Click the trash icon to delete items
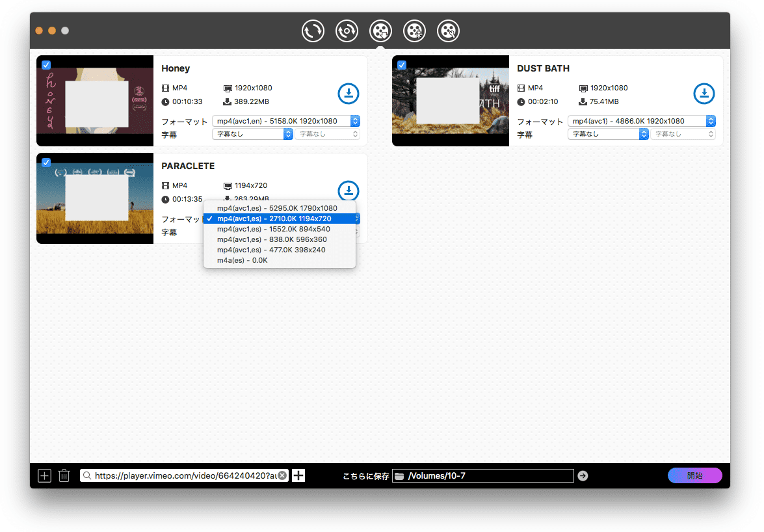Image resolution: width=764 pixels, height=532 pixels. pyautogui.click(x=64, y=475)
